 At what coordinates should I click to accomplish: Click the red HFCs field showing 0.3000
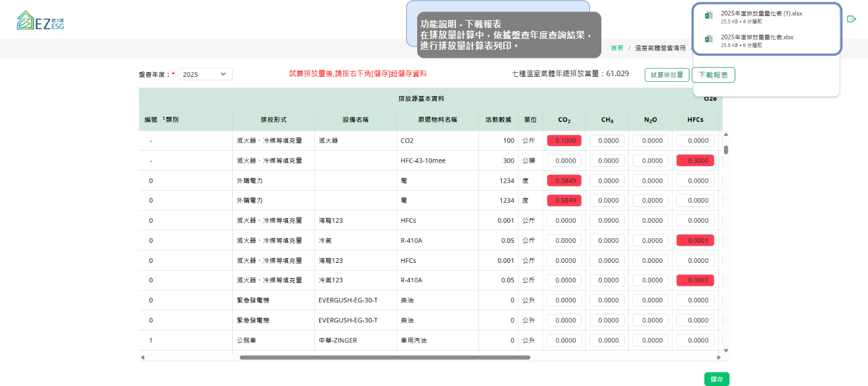click(x=695, y=161)
